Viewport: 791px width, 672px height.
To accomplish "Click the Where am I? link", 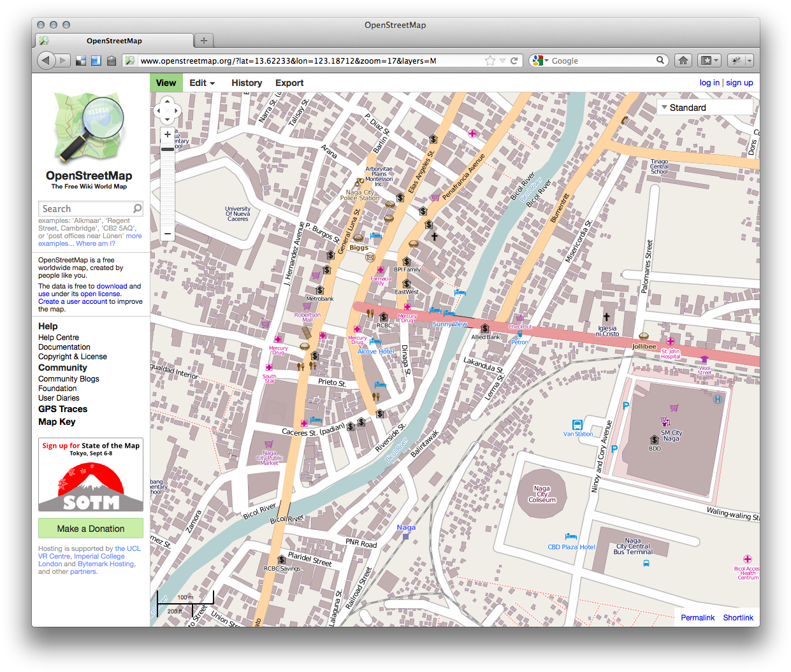I will click(96, 243).
